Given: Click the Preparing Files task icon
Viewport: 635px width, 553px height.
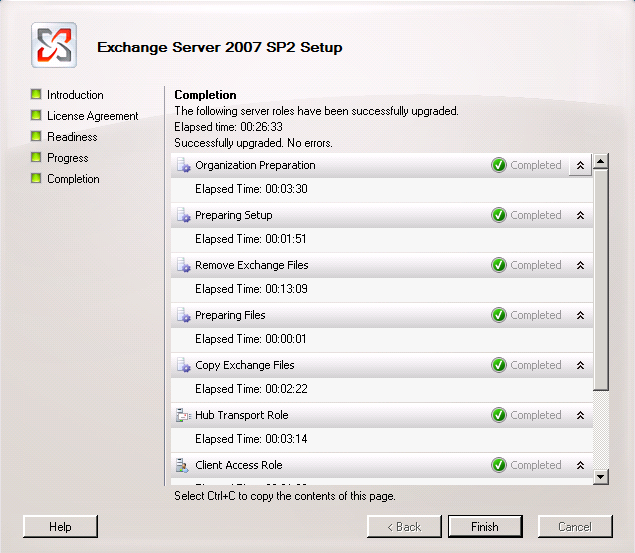Looking at the screenshot, I should [183, 315].
